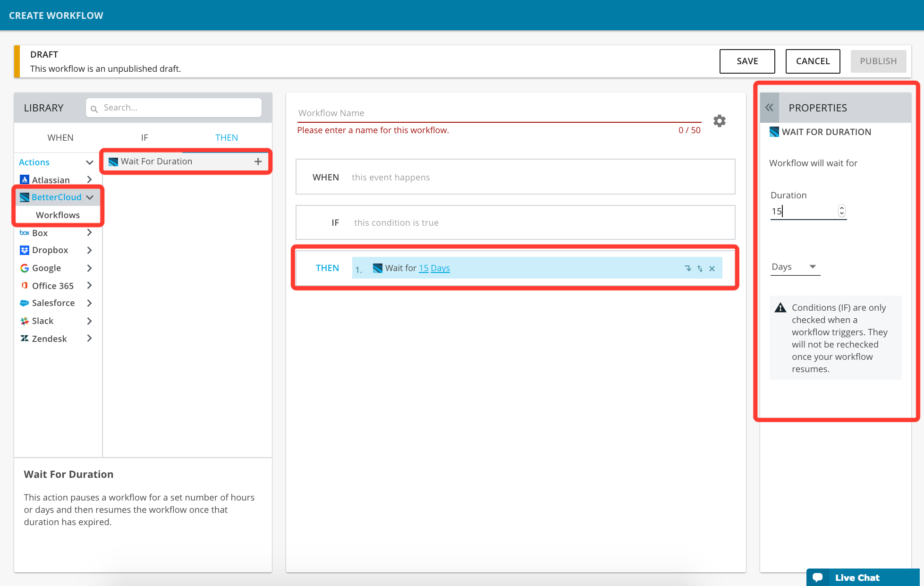
Task: Click the Google logo icon
Action: tap(25, 268)
